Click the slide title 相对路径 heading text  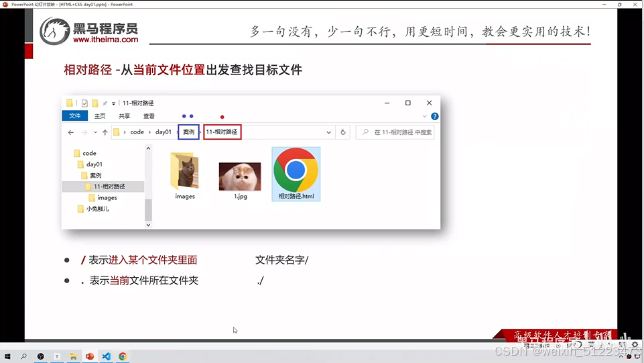[183, 70]
